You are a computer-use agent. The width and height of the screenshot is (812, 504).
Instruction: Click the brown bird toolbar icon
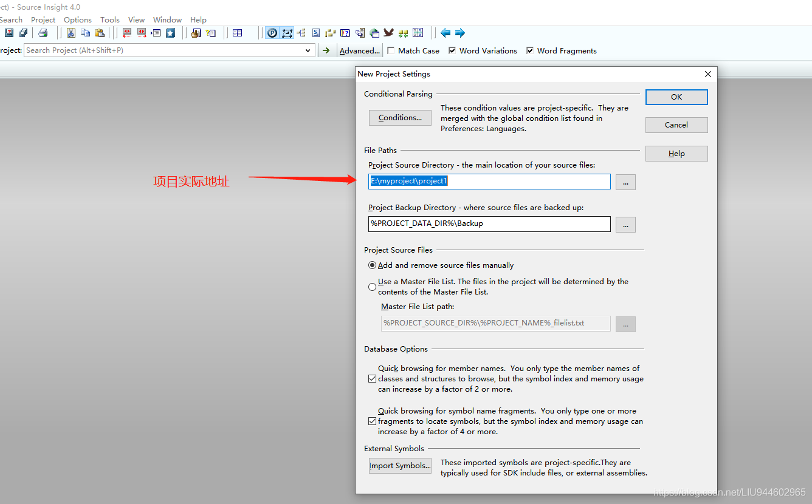pyautogui.click(x=388, y=33)
